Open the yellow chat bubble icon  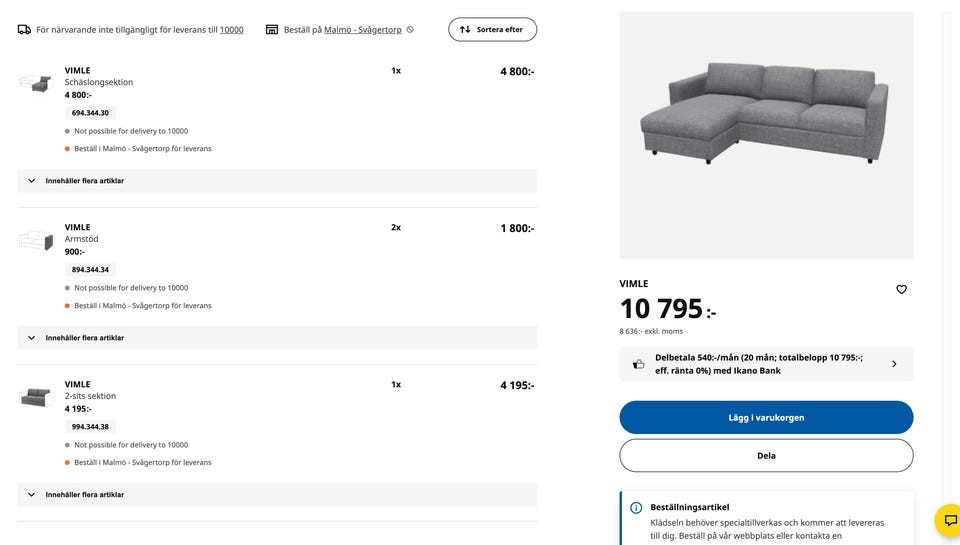tap(950, 521)
